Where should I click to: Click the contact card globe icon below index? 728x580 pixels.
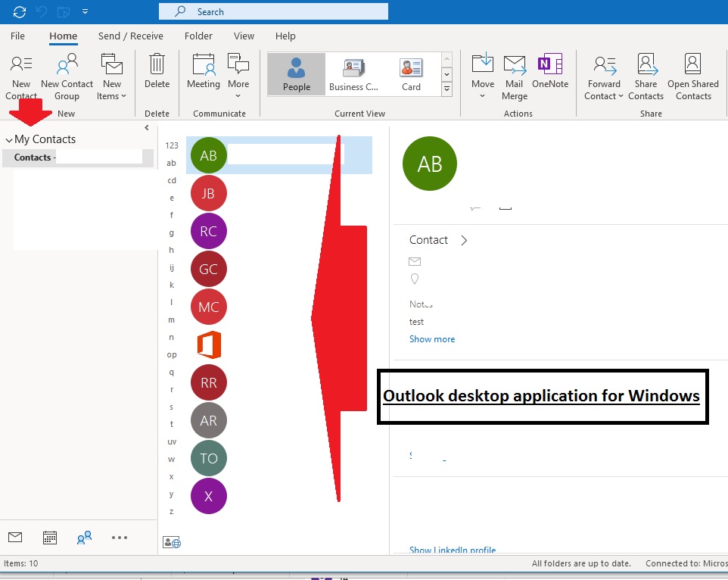click(171, 542)
